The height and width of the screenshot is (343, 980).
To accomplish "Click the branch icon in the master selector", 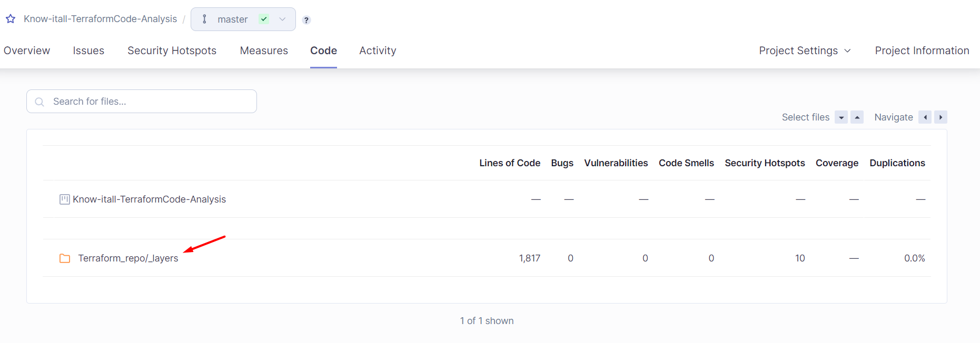I will point(205,19).
